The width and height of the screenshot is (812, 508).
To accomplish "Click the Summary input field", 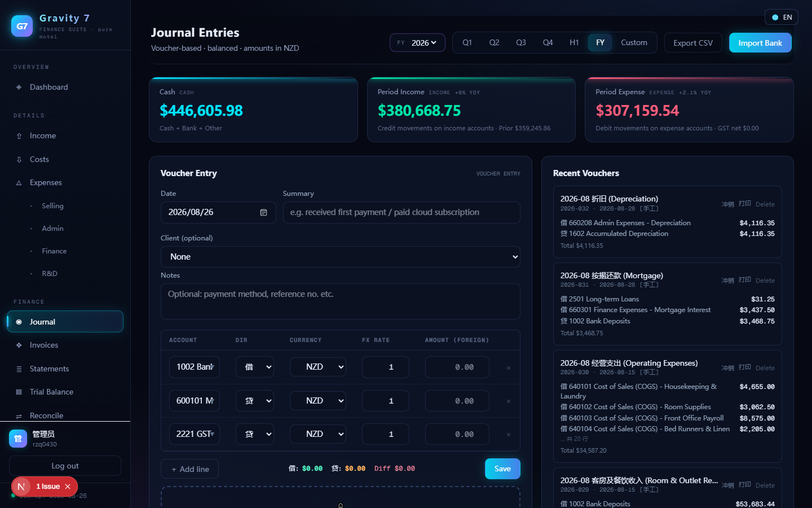I will [x=401, y=212].
